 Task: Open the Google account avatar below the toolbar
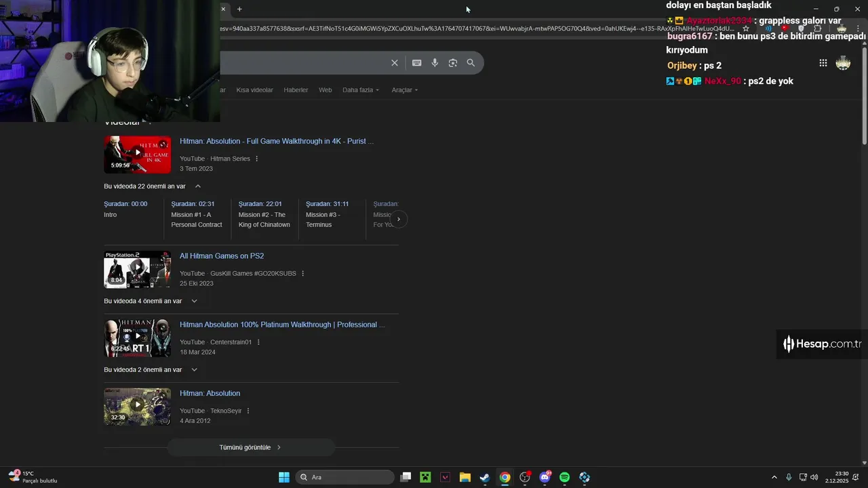(x=843, y=63)
